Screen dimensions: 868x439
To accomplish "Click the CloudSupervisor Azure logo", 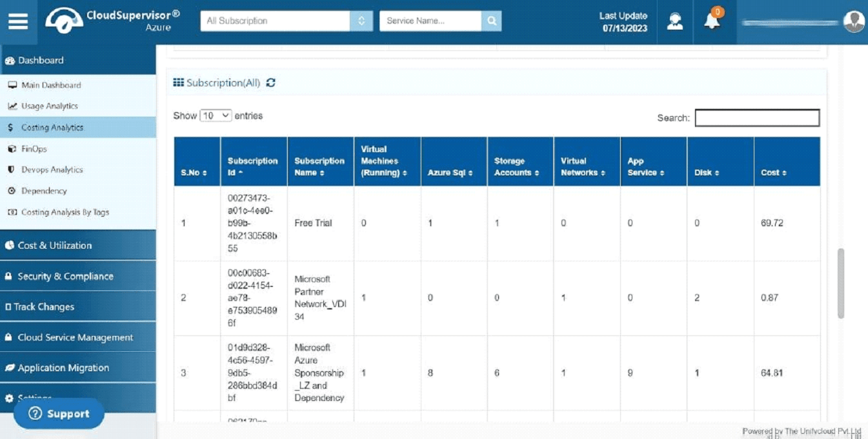I will pyautogui.click(x=112, y=21).
